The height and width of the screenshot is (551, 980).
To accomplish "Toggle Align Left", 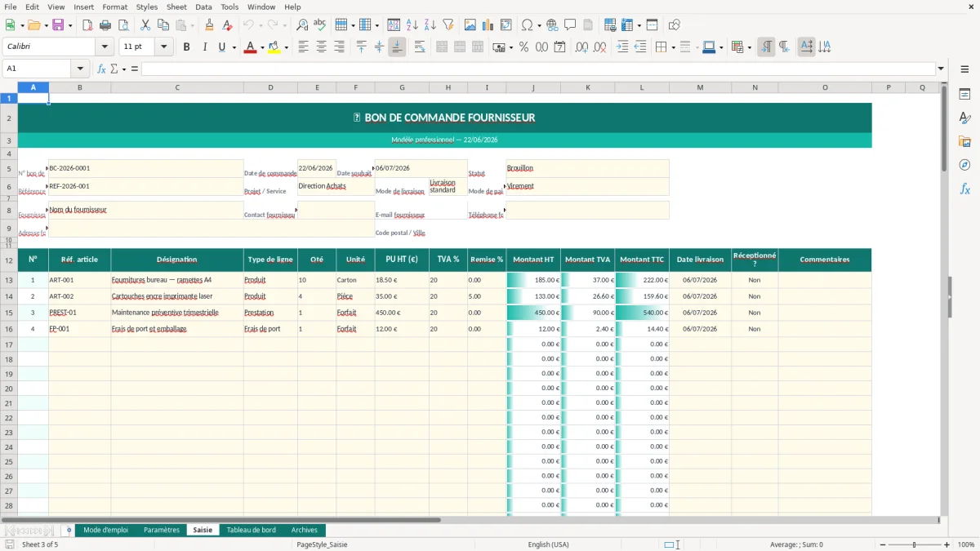I will point(303,47).
